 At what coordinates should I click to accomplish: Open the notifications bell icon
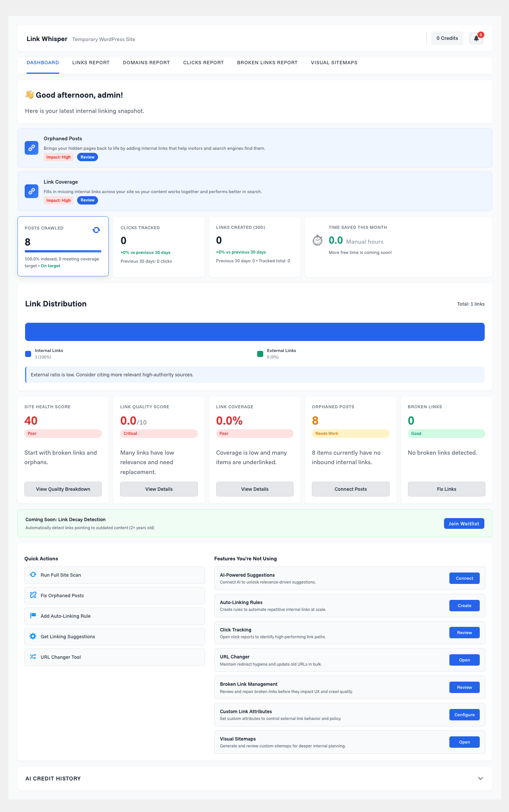(x=476, y=38)
